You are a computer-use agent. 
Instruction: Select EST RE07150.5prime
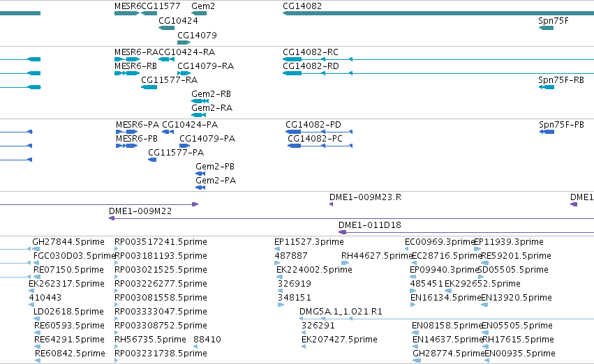pos(68,270)
